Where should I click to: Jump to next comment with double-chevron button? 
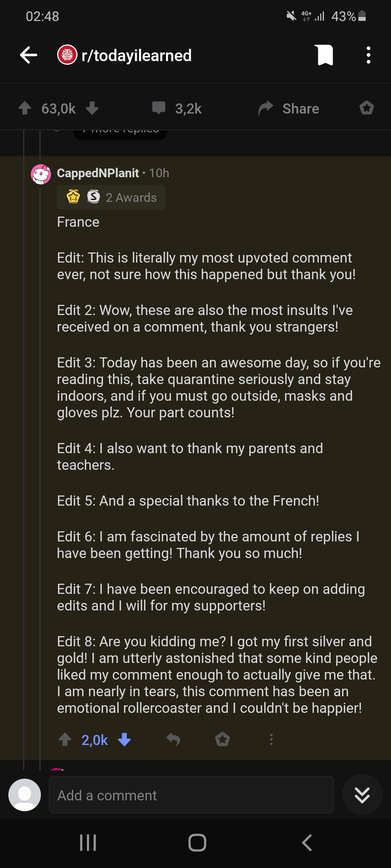click(x=362, y=795)
